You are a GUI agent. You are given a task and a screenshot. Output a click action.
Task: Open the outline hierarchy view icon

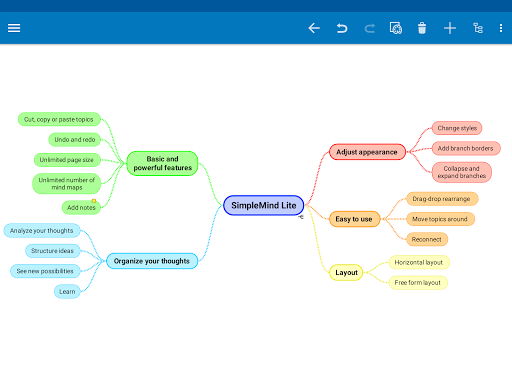[x=478, y=28]
